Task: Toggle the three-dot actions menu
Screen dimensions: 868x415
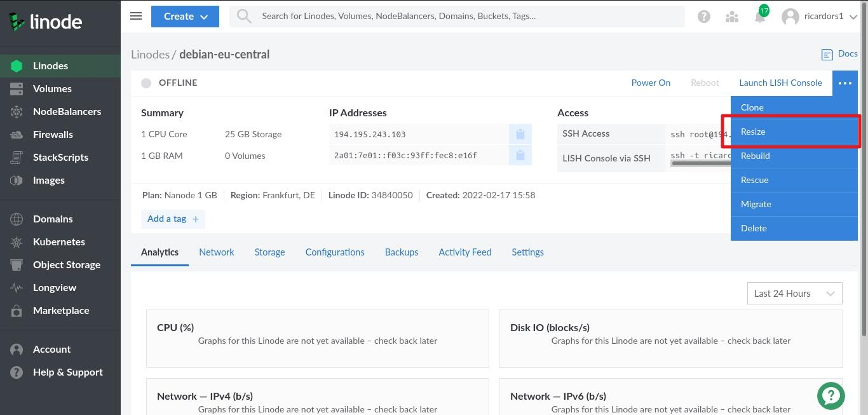Action: click(x=844, y=83)
